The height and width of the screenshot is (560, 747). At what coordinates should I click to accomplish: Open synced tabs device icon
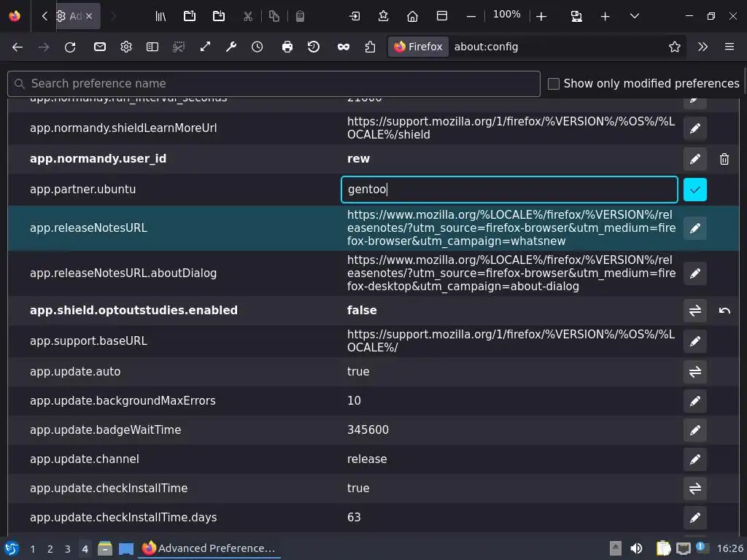pyautogui.click(x=576, y=16)
